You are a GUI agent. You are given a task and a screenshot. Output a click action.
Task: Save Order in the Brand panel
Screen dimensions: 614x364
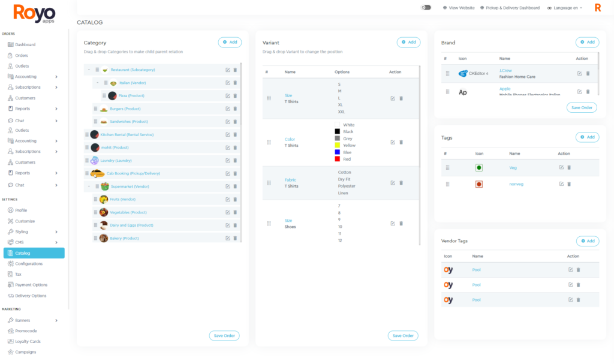pyautogui.click(x=582, y=107)
